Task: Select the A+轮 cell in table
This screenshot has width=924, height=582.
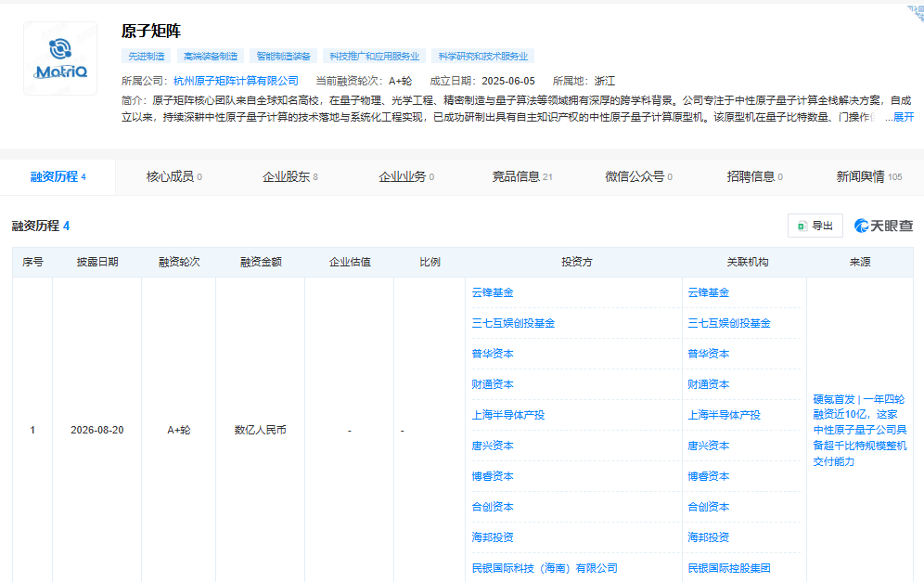Action: pos(178,430)
